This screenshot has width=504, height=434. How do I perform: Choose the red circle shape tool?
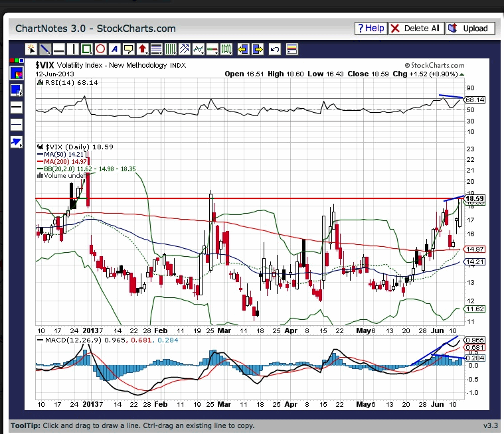101,49
